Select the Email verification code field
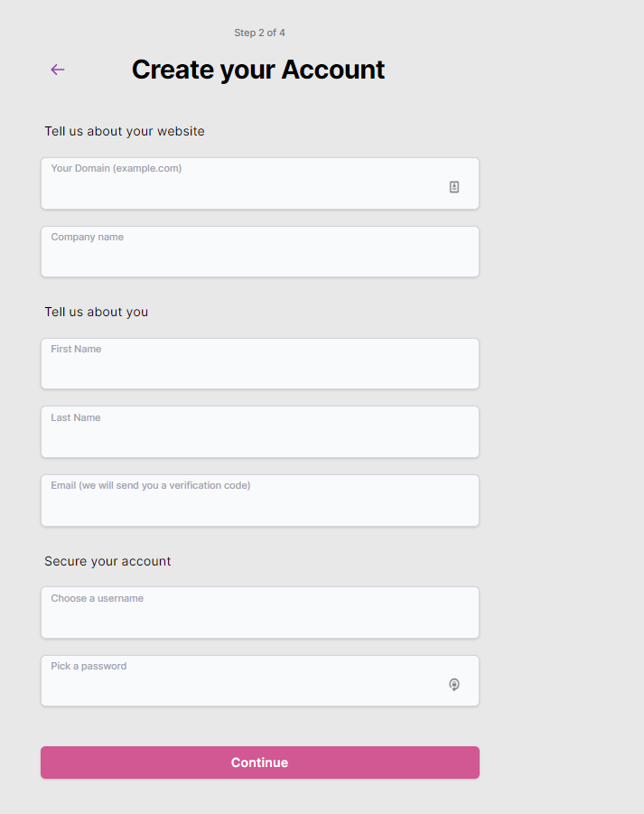This screenshot has height=814, width=644. 260,501
